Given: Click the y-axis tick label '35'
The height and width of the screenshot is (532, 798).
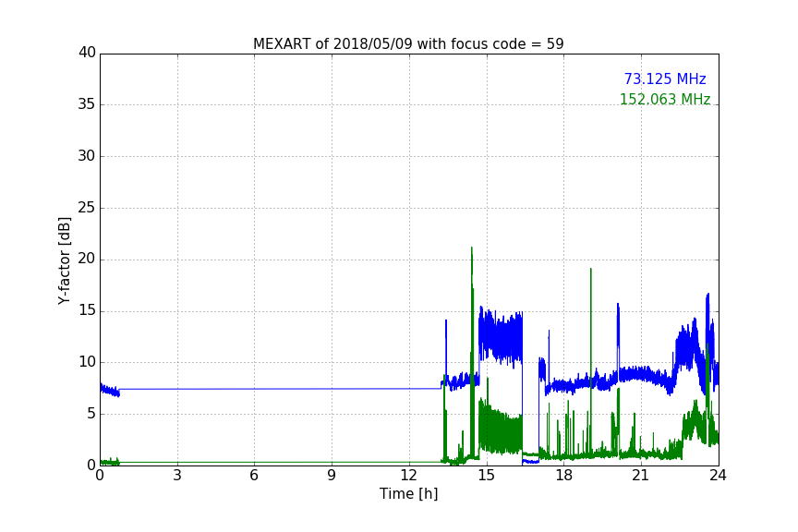Looking at the screenshot, I should [x=87, y=103].
